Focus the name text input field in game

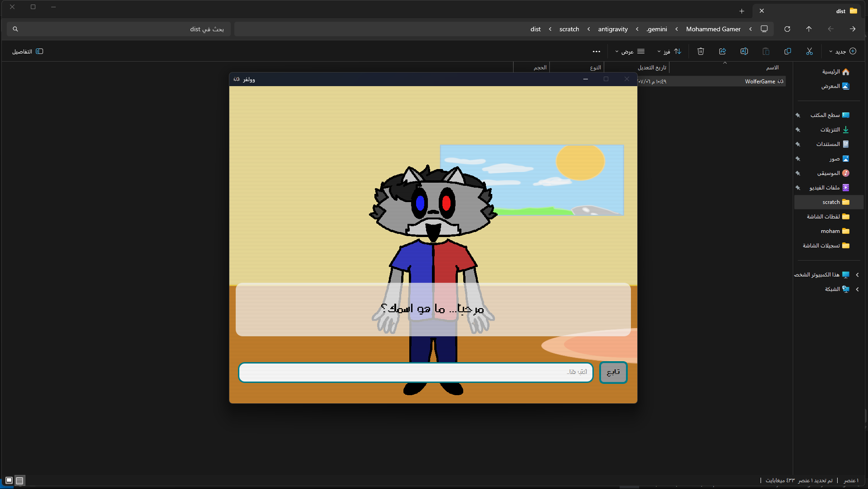(x=416, y=373)
